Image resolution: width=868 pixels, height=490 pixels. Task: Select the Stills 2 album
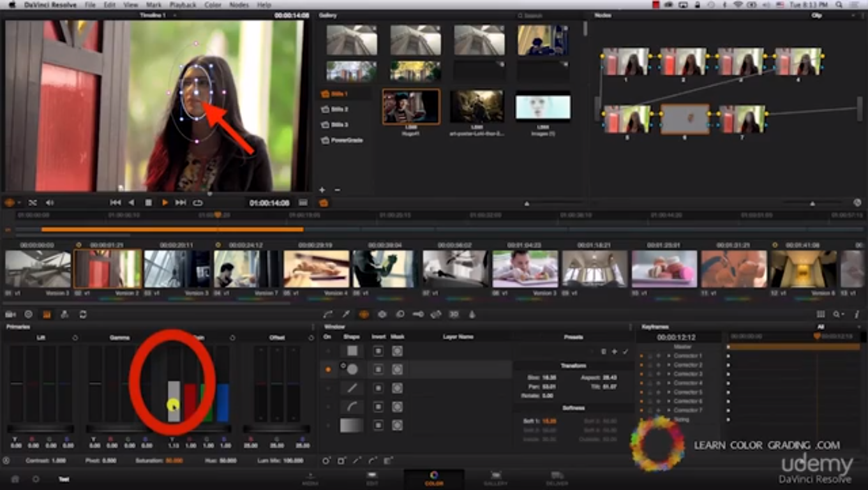(x=340, y=110)
